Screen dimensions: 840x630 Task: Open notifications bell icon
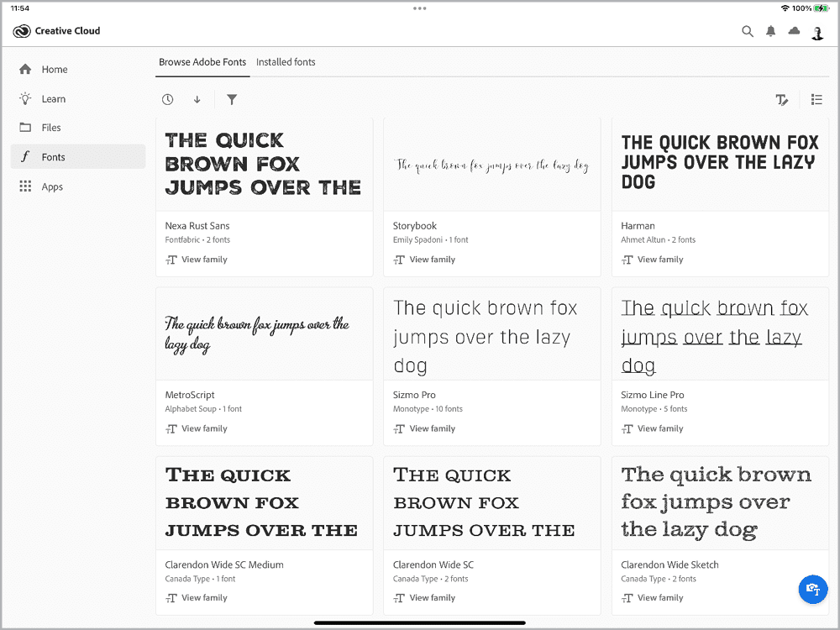point(770,31)
